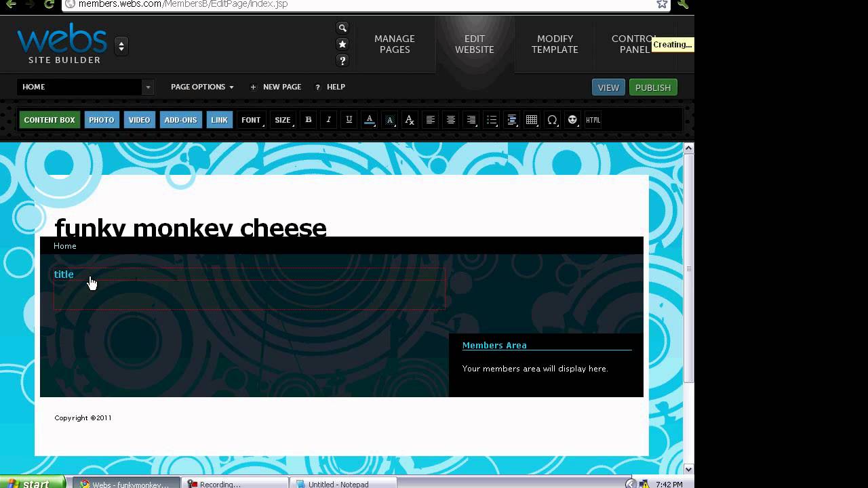Add a Content Box

pos(50,120)
